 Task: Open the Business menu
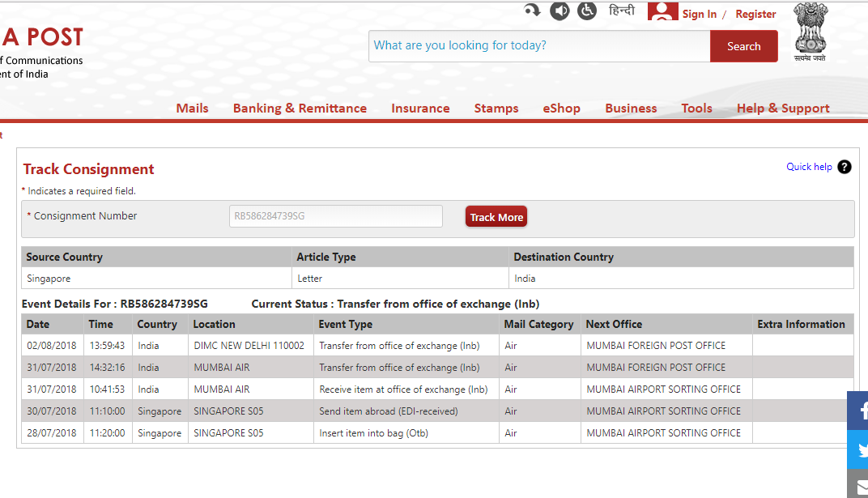631,109
